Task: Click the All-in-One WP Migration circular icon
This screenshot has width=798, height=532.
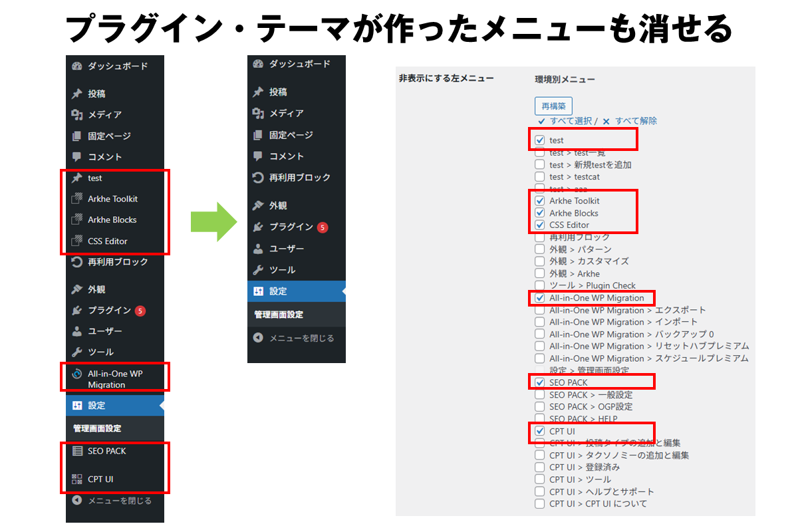Action: pos(76,374)
